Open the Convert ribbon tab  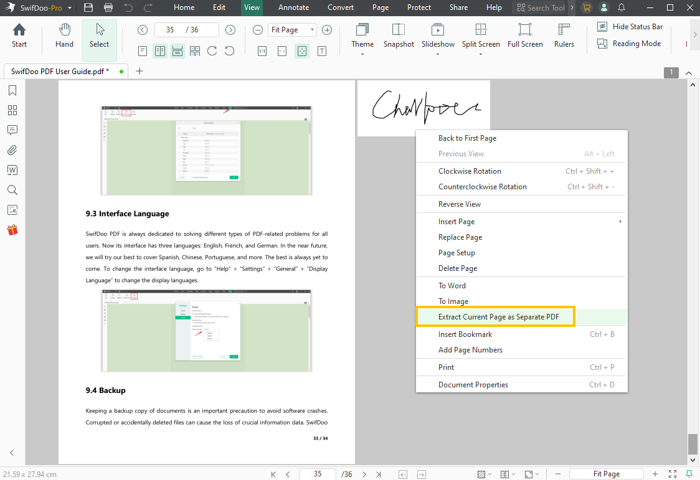click(341, 8)
